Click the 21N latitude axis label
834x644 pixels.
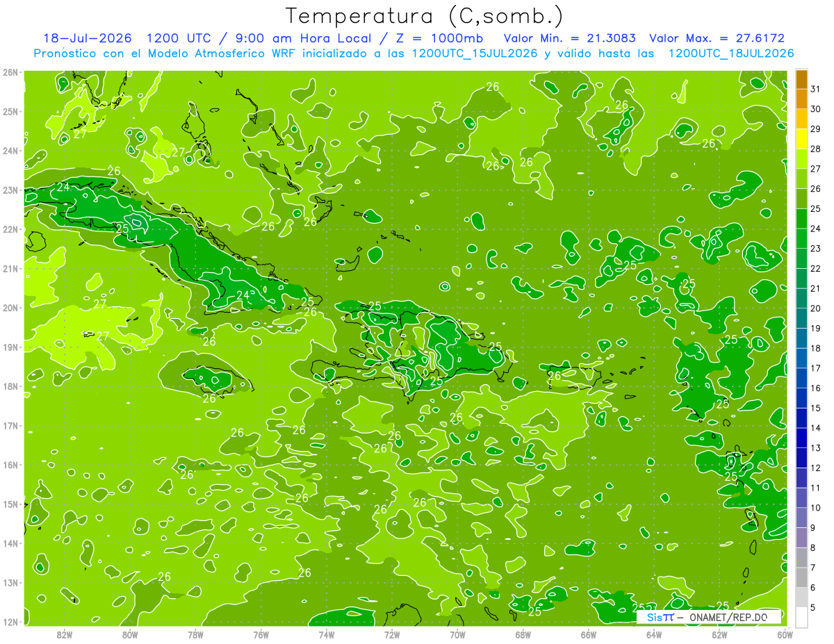tap(10, 268)
